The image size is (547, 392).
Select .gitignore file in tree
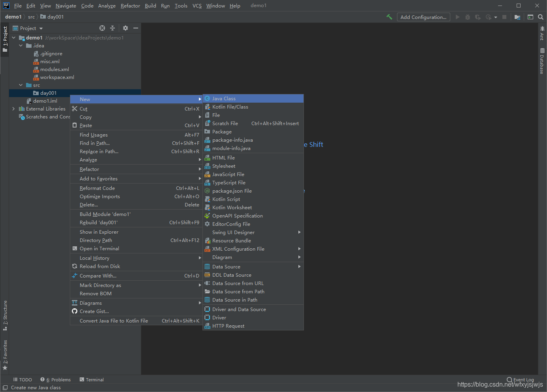click(51, 54)
